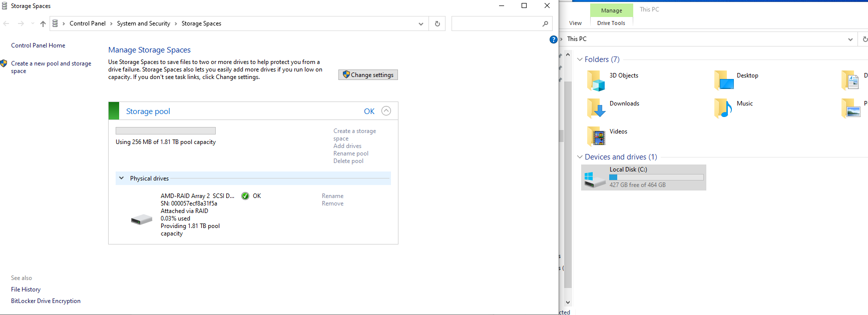The height and width of the screenshot is (315, 868).
Task: Collapse the Physical drives section
Action: pyautogui.click(x=121, y=178)
